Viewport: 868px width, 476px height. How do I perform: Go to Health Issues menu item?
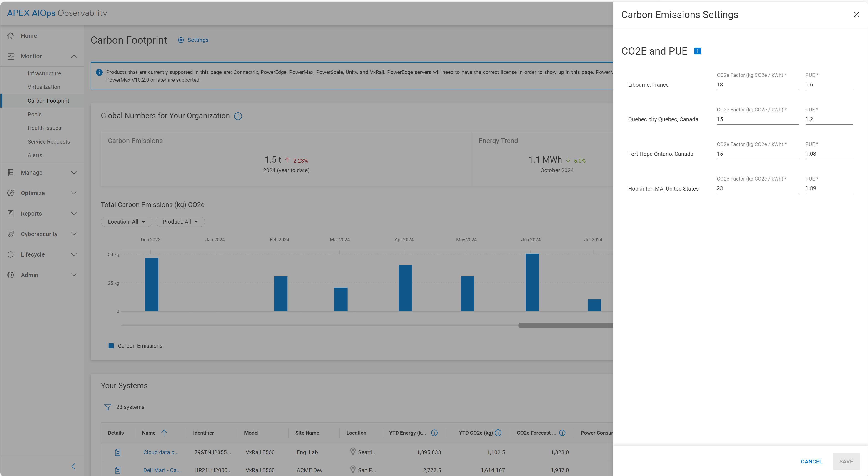[x=44, y=128]
